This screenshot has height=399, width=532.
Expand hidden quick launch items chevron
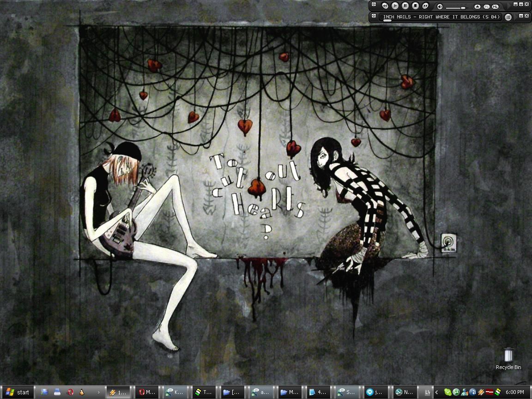pos(99,393)
